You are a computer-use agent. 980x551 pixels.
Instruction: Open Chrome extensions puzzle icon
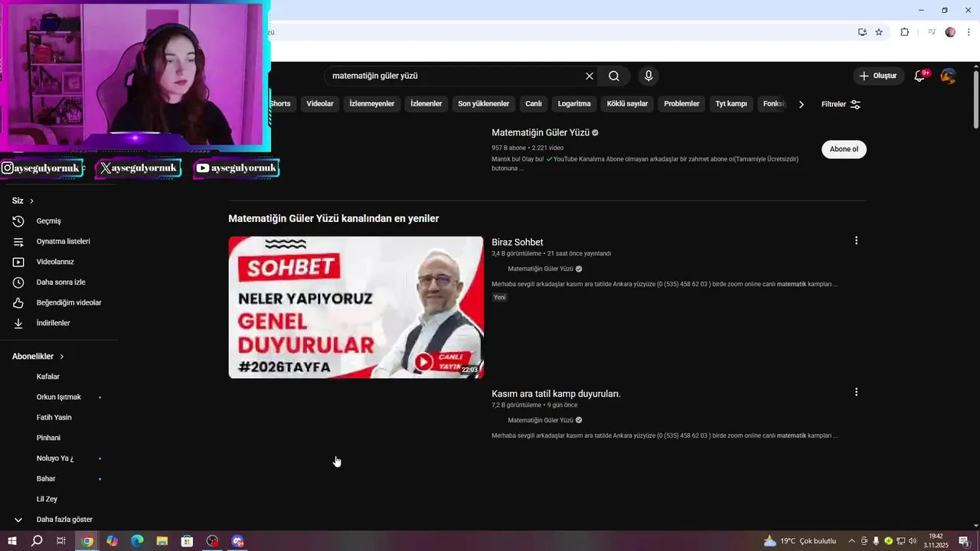(904, 32)
